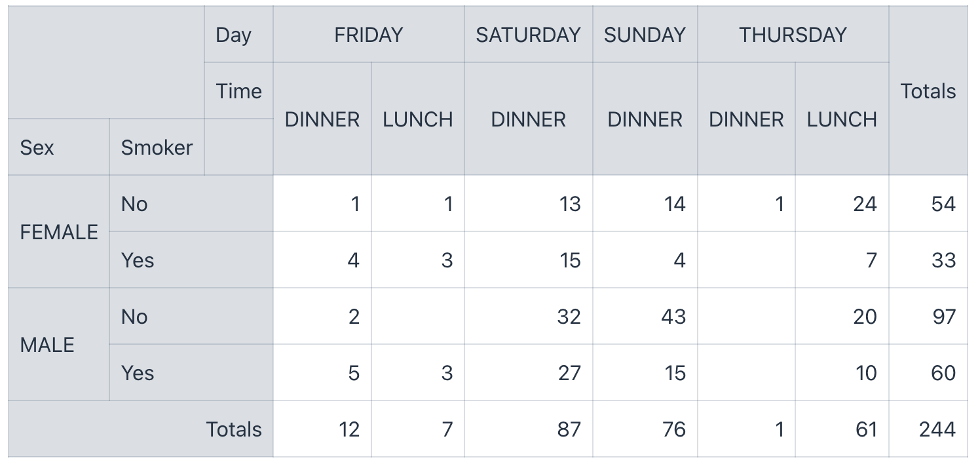The image size is (980, 468).
Task: Click the male non-smoker Sunday cell 43
Action: (673, 317)
